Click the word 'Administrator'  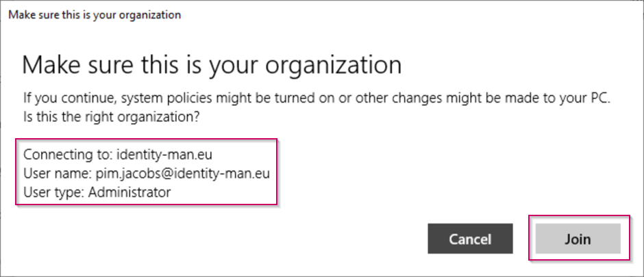pos(127,192)
